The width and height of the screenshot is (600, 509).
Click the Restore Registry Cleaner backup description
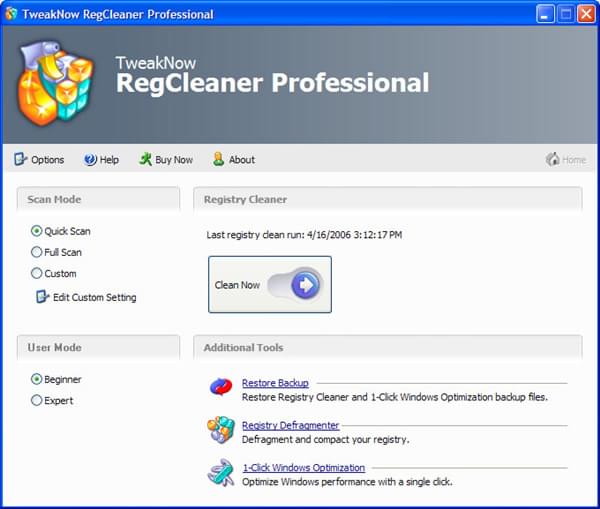click(395, 397)
